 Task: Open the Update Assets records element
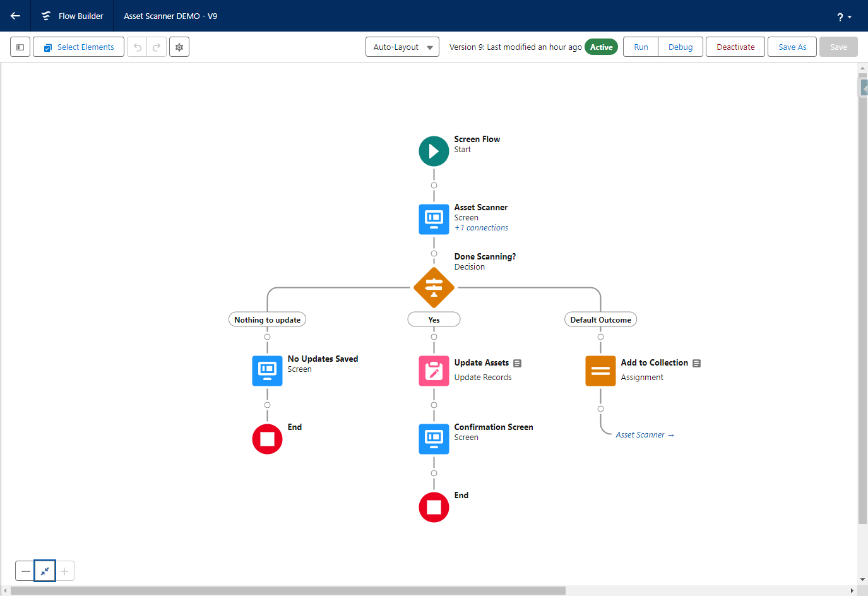coord(434,371)
